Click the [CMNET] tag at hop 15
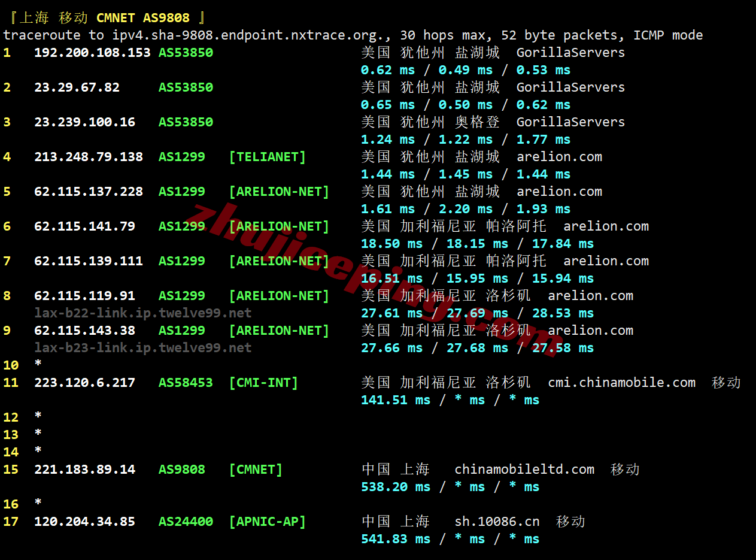This screenshot has width=756, height=560. point(256,470)
